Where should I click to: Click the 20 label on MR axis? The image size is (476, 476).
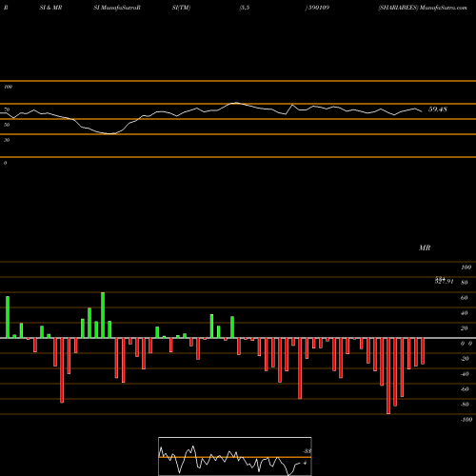pos(465,328)
